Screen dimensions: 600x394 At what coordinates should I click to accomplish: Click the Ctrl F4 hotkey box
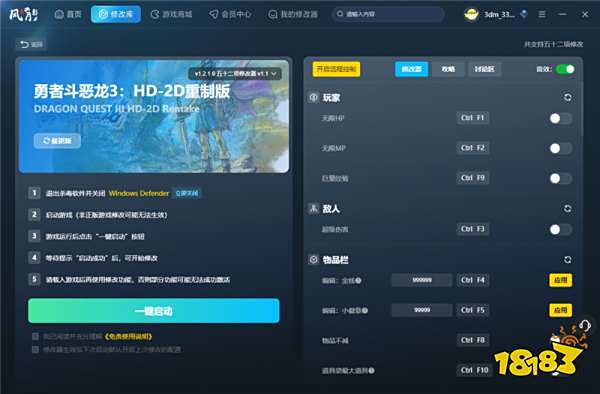click(473, 280)
